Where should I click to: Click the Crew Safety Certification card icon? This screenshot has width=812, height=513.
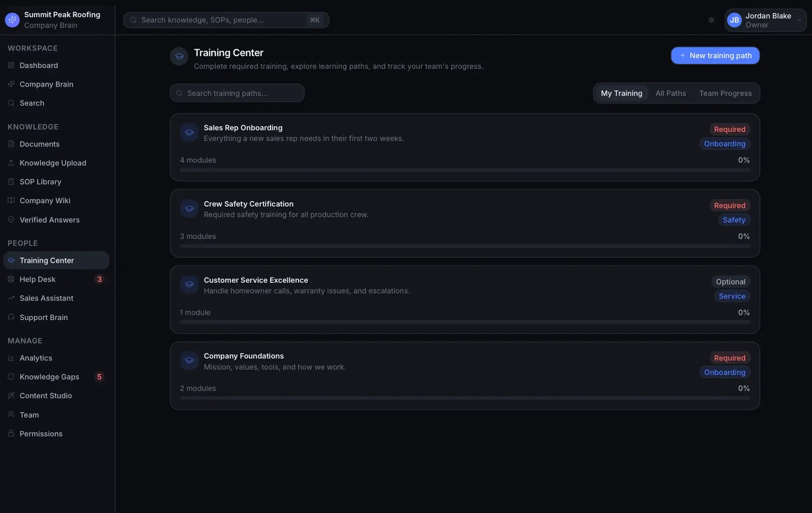coord(189,209)
